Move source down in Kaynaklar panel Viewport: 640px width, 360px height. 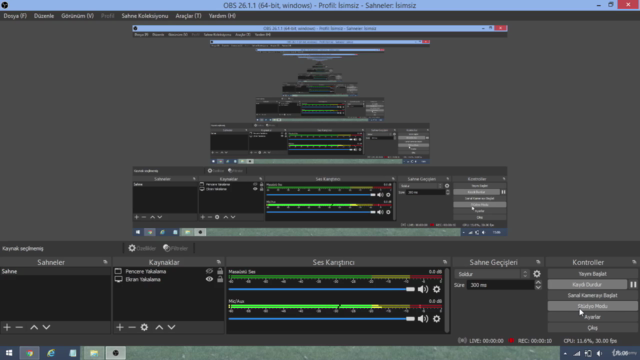click(172, 327)
